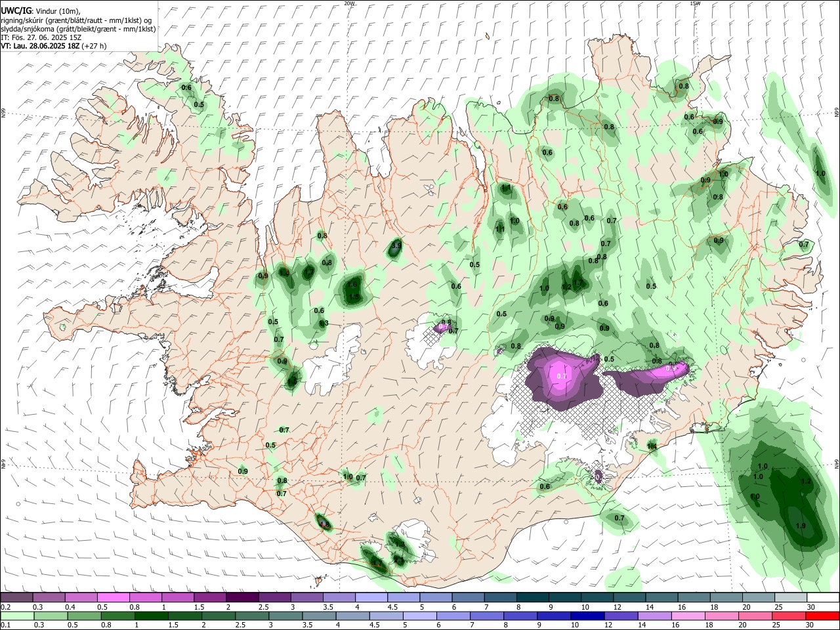Click the '1.9' value over the southeast sea
The height and width of the screenshot is (630, 840).
pos(801,526)
